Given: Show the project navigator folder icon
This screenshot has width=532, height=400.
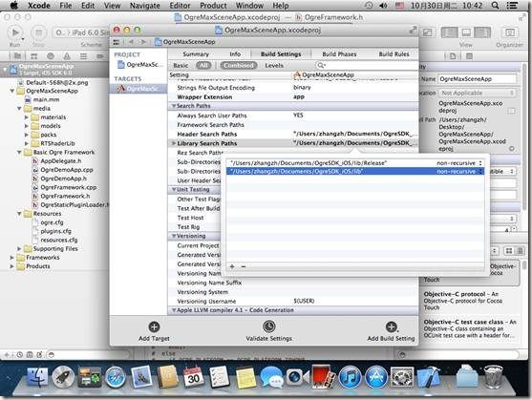Looking at the screenshot, I should point(17,56).
